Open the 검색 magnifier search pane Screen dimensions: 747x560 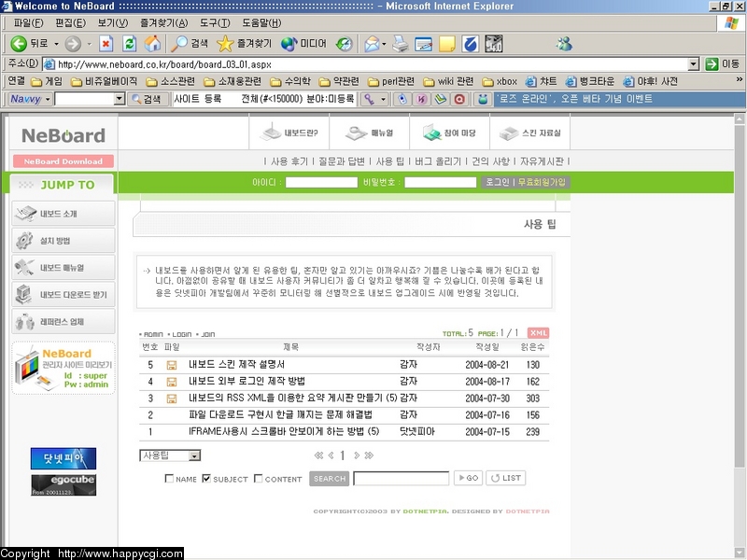(x=190, y=44)
